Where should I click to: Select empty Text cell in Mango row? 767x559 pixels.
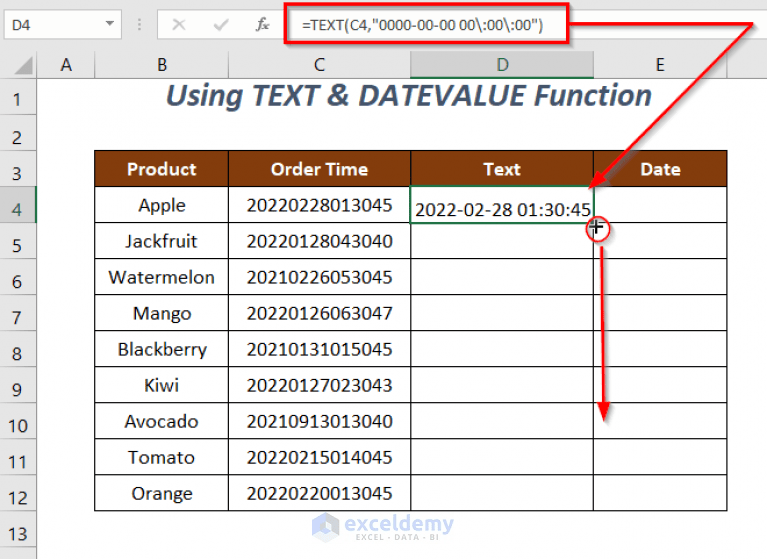(x=502, y=313)
